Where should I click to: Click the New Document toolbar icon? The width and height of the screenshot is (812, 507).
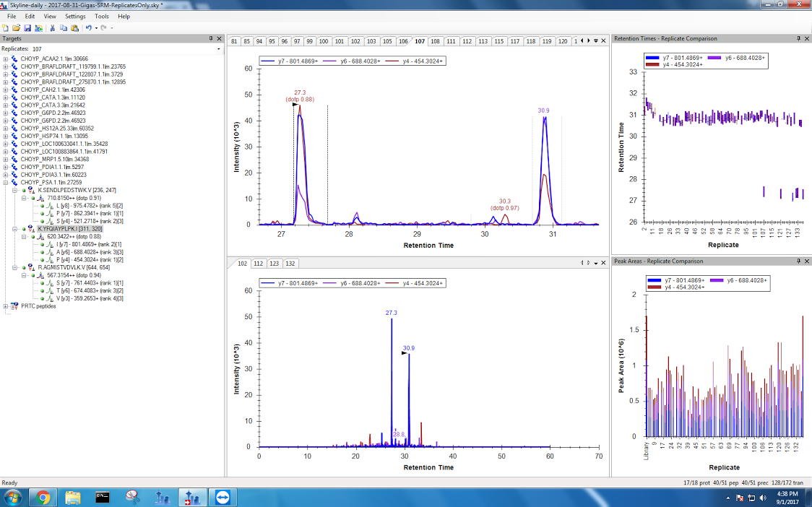(6, 27)
